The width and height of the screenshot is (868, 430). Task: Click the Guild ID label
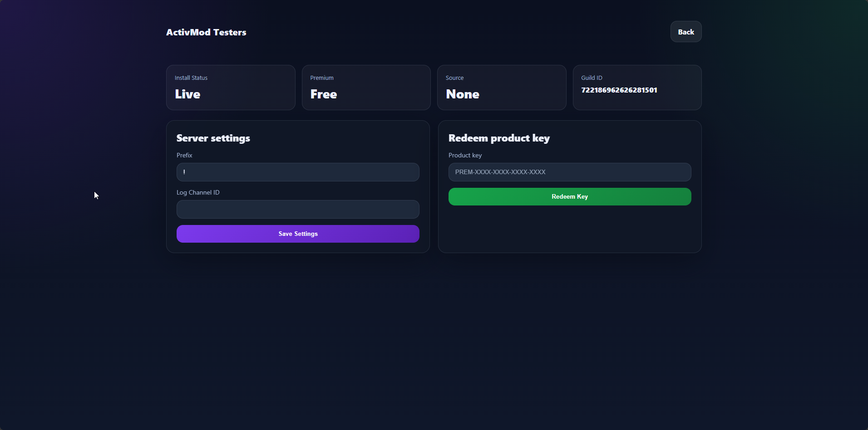tap(592, 78)
